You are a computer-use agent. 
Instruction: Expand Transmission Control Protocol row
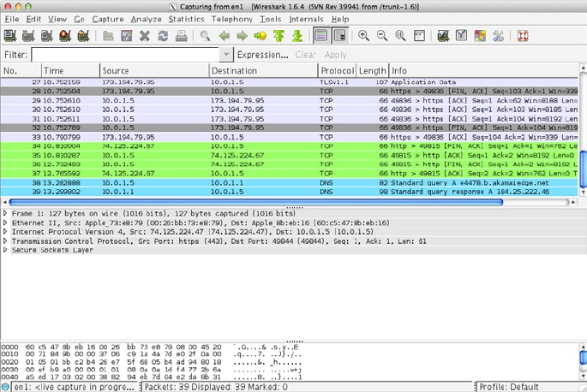click(5, 241)
